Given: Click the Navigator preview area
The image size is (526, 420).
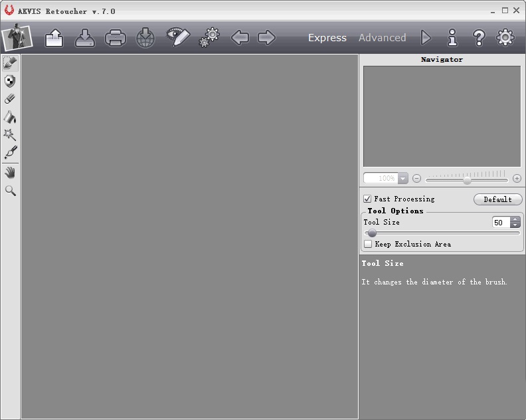Looking at the screenshot, I should pyautogui.click(x=442, y=116).
